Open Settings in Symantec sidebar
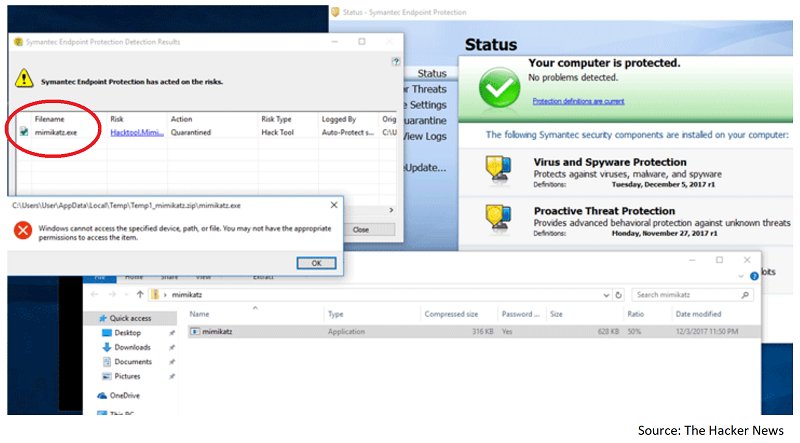 point(424,105)
